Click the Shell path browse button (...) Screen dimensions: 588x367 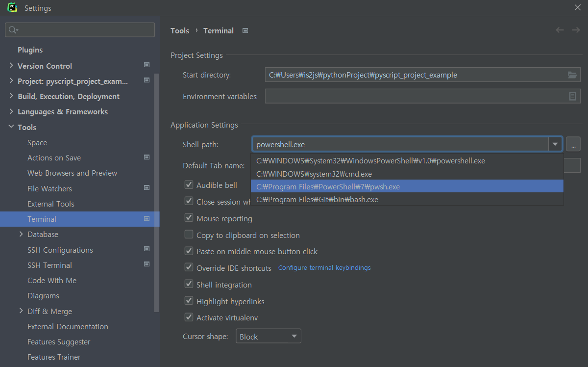[x=573, y=144]
